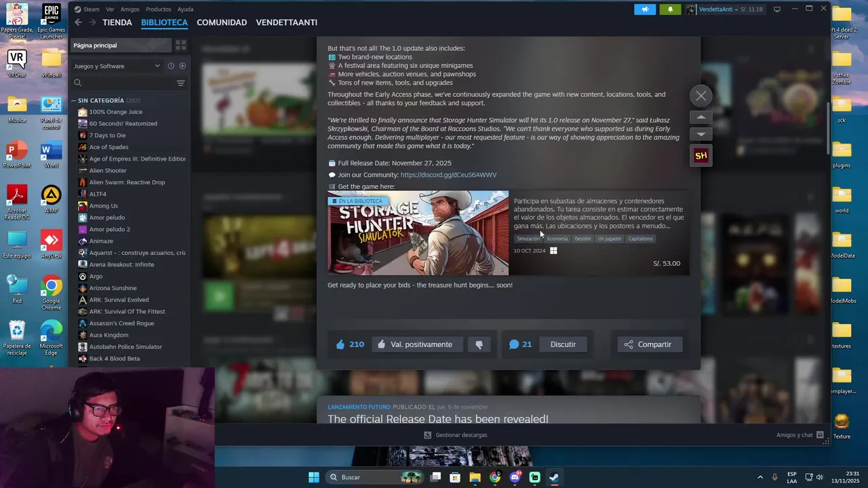This screenshot has width=868, height=488.
Task: Open File Explorer from the taskbar
Action: (x=475, y=477)
